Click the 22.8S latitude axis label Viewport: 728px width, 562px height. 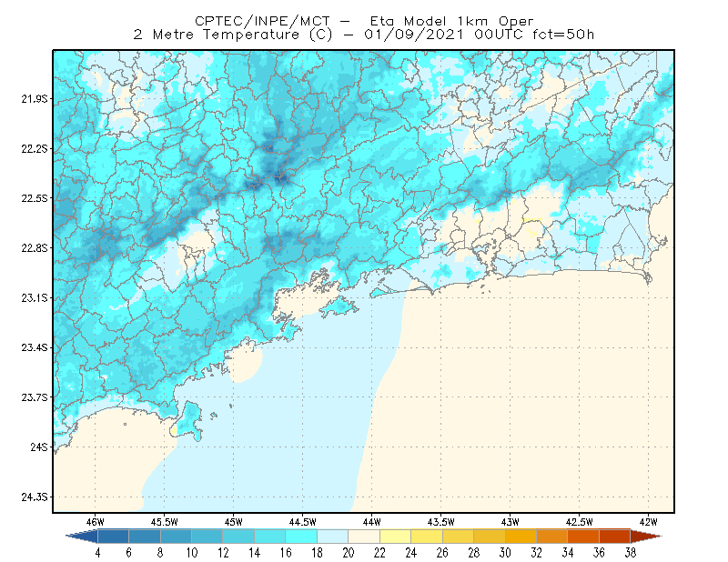(35, 248)
